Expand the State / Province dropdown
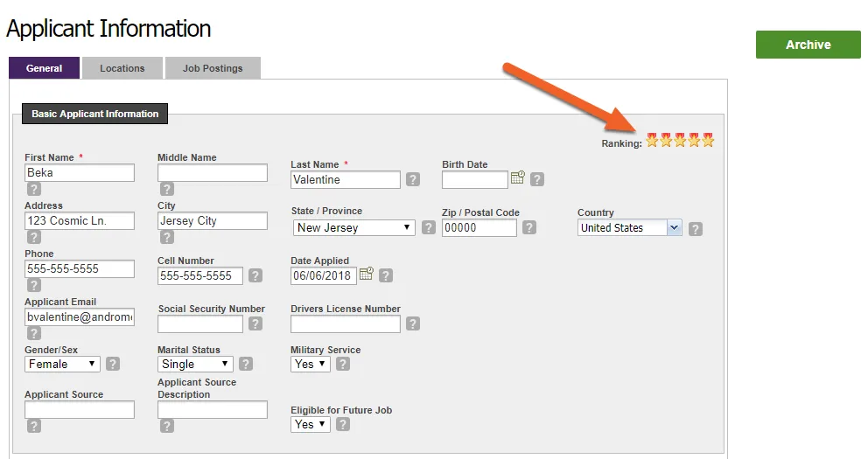The image size is (868, 459). tap(353, 228)
